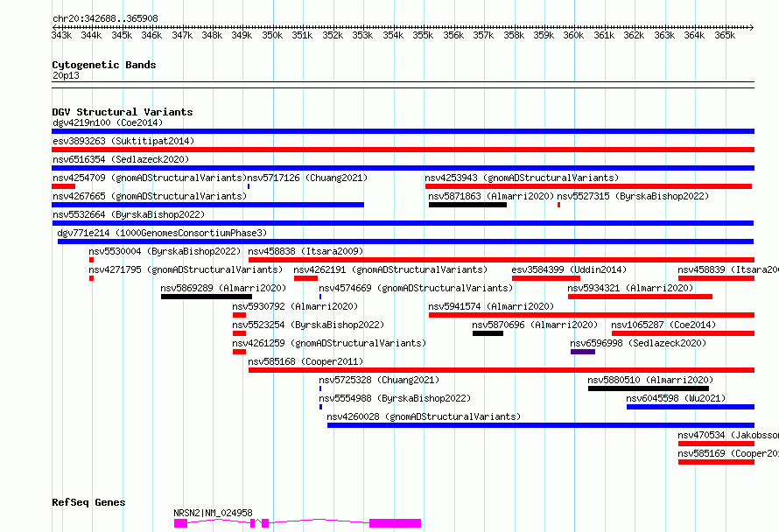Select black bar under nsv5870696 (Almarri2020)
Viewport: 779px width, 532px height.
pos(488,333)
